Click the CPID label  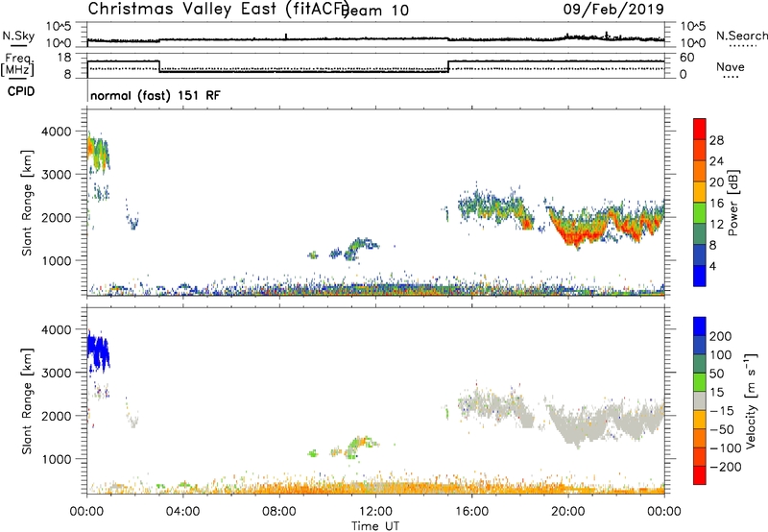[21, 91]
